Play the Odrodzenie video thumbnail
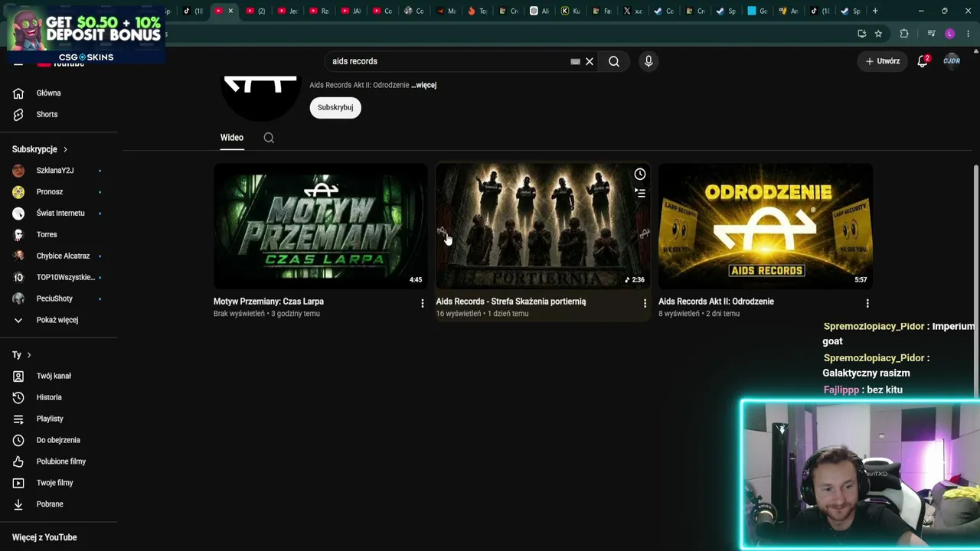The image size is (980, 551). click(x=766, y=227)
